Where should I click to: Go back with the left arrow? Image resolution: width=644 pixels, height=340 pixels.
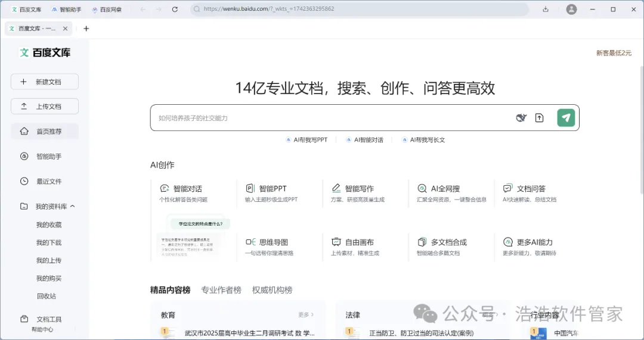pos(143,9)
